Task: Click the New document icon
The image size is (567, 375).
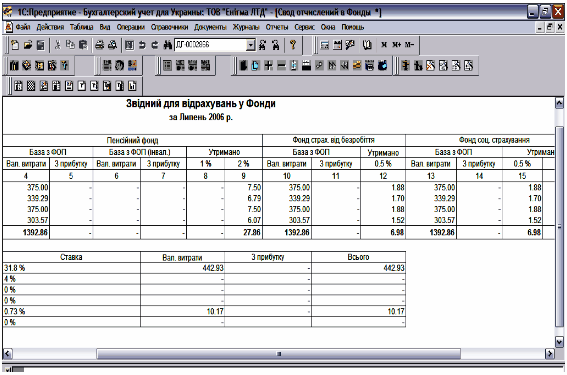Action: coord(15,45)
